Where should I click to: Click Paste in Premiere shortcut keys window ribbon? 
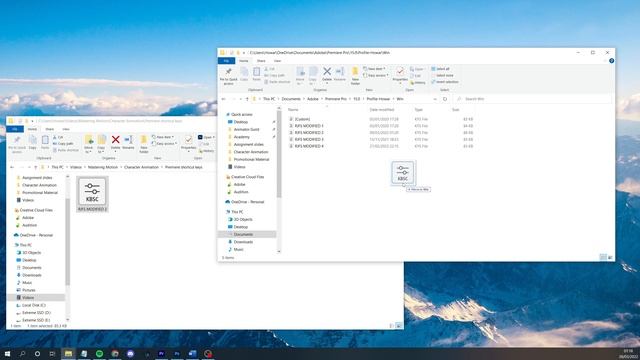[x=45, y=142]
